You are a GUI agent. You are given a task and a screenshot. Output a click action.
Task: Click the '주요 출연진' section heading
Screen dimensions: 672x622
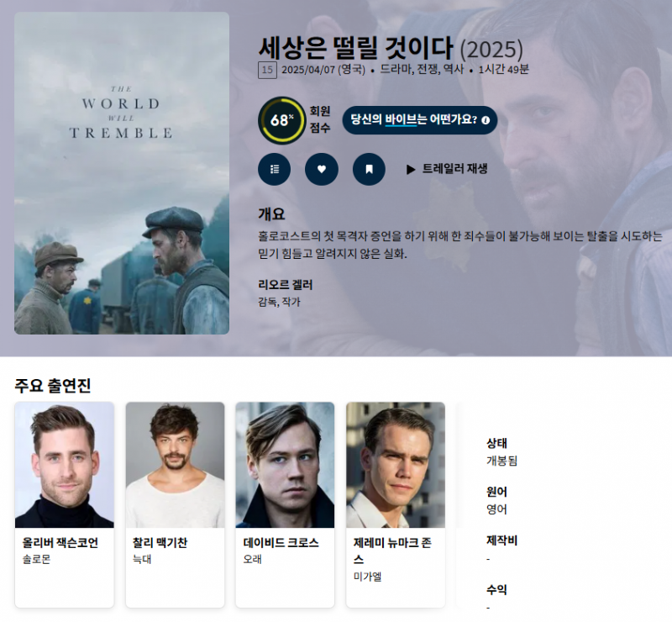[x=53, y=385]
